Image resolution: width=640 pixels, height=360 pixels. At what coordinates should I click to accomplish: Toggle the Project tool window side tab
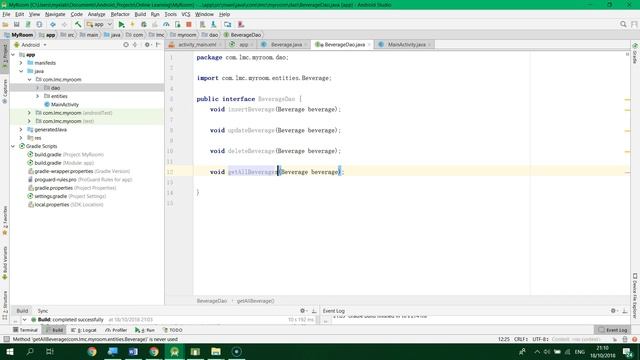(x=5, y=57)
